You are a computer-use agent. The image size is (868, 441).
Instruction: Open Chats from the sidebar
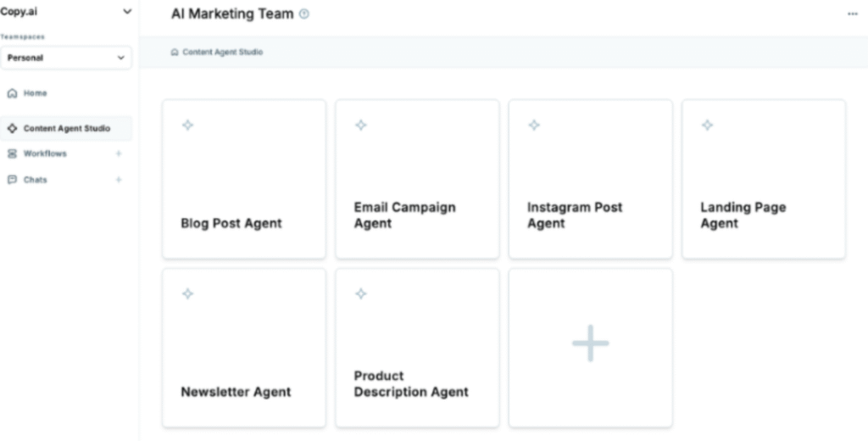tap(35, 180)
